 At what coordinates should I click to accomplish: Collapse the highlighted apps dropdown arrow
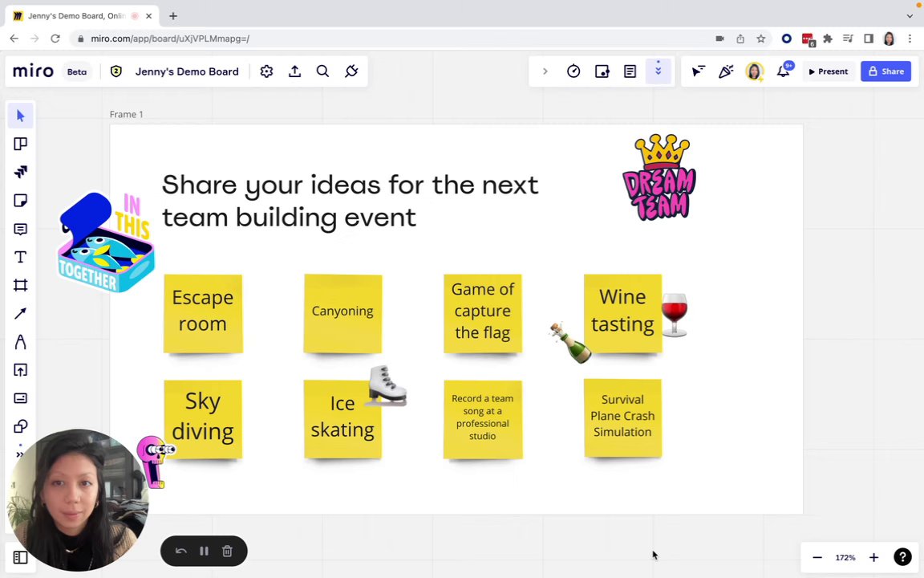pyautogui.click(x=659, y=71)
